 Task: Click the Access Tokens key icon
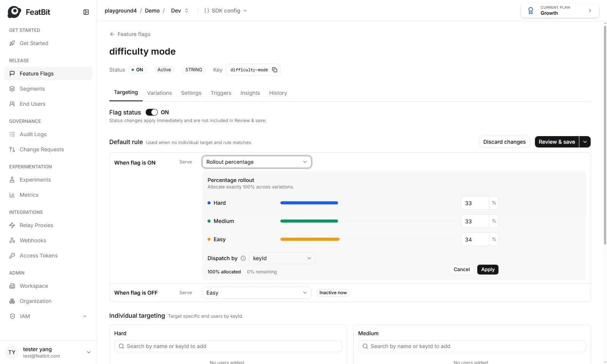pyautogui.click(x=12, y=256)
